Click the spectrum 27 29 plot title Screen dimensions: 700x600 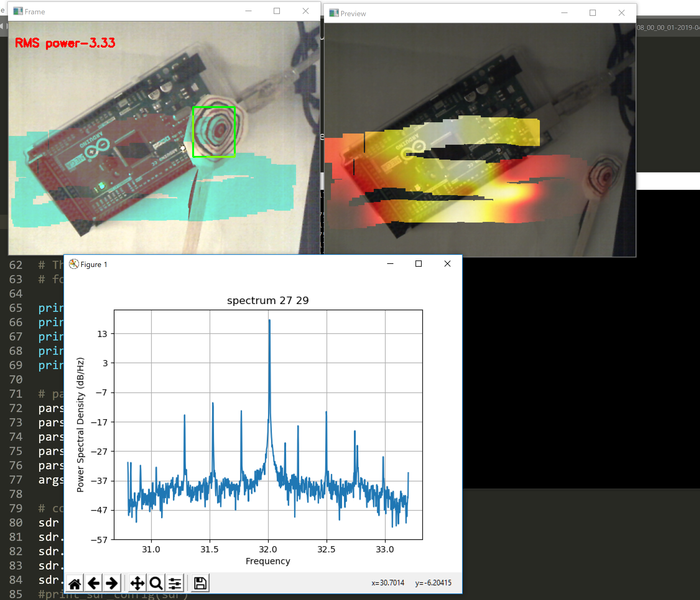(267, 300)
